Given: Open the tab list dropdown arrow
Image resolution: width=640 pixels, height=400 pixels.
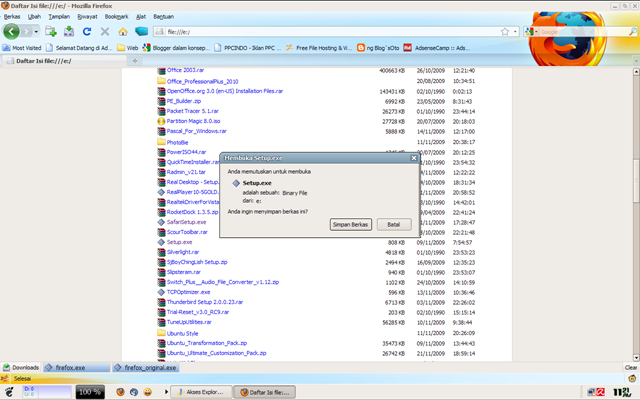Looking at the screenshot, I should [636, 61].
